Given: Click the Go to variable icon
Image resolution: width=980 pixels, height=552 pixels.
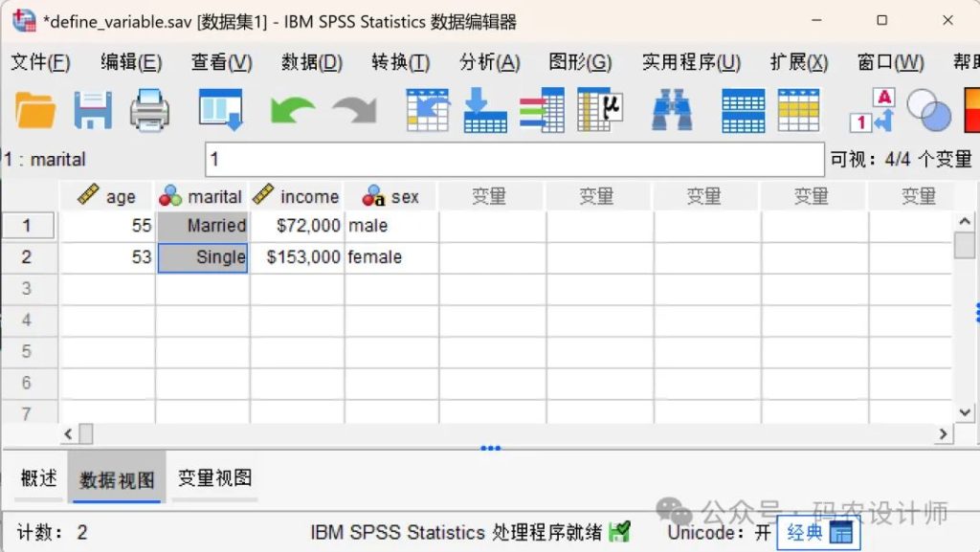Looking at the screenshot, I should [x=484, y=110].
